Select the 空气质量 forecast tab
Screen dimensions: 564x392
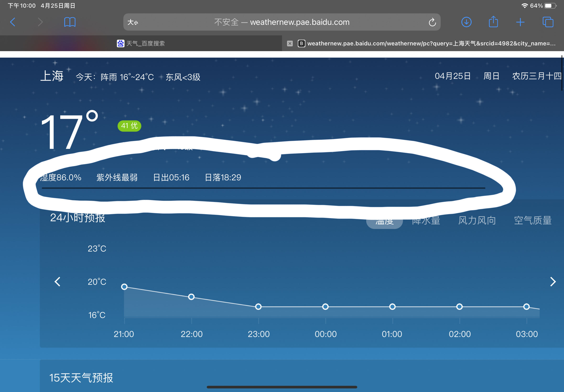532,220
